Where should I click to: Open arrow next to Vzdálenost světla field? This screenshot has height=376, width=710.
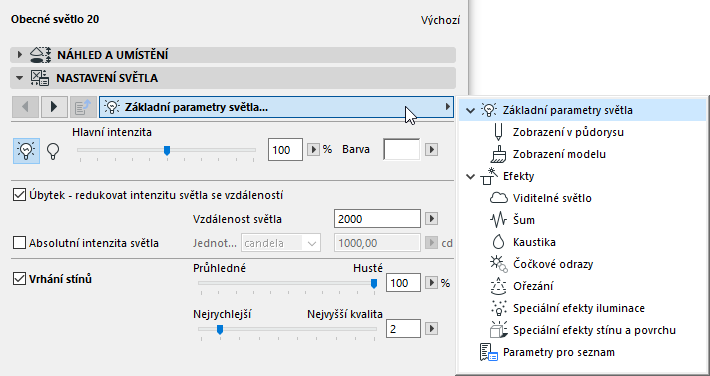coord(432,219)
